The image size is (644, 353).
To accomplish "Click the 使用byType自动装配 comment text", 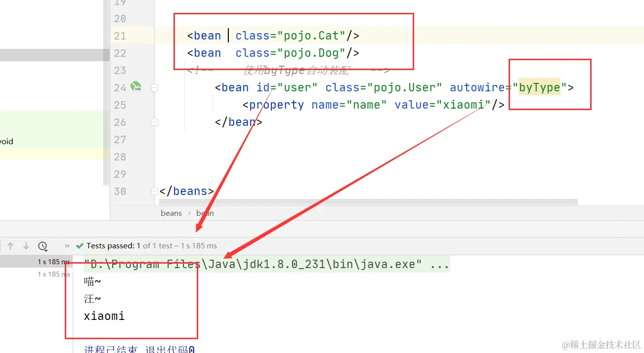I will (x=297, y=71).
